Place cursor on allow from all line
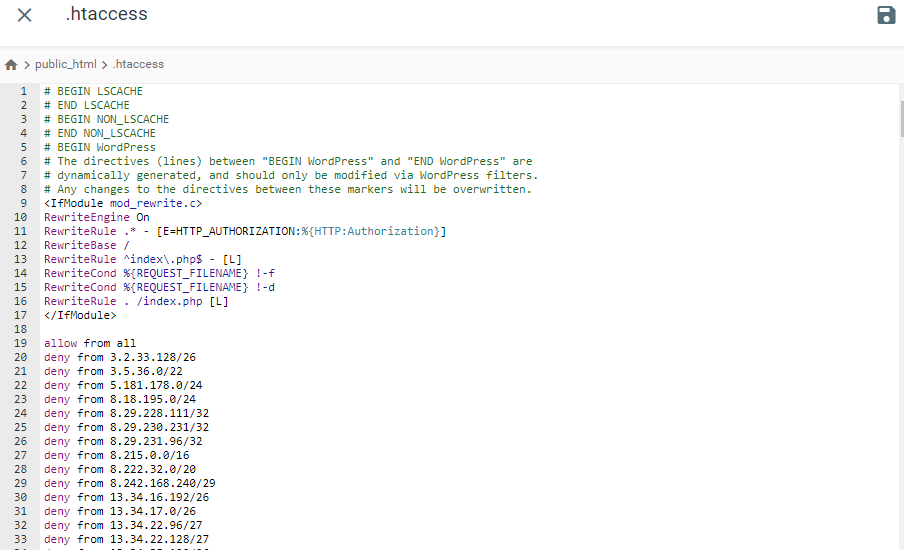Screen dimensions: 904x550 (90, 343)
